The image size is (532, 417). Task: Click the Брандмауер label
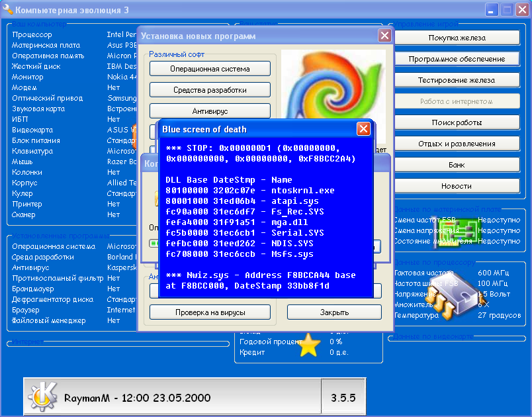33,289
